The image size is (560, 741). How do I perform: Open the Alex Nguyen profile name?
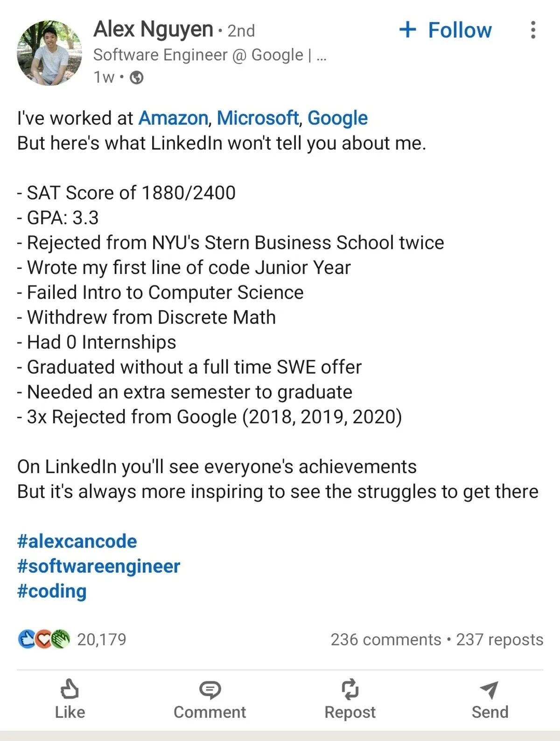[153, 29]
